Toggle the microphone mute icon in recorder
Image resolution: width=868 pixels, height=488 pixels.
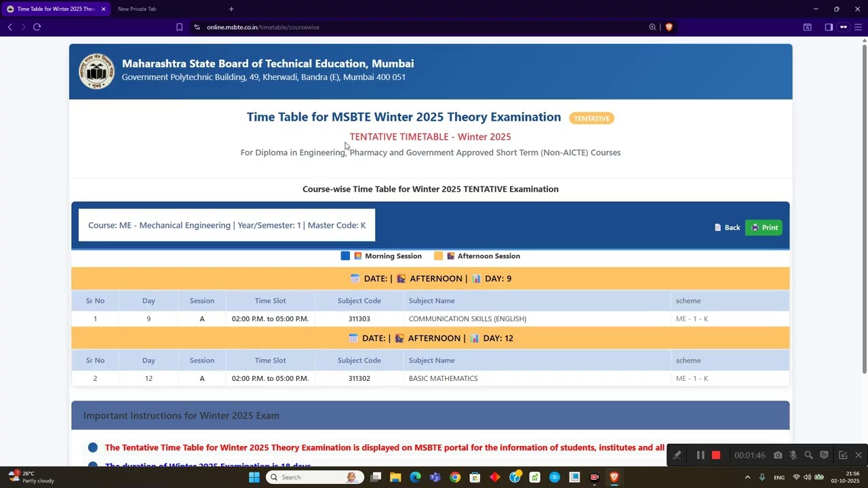pos(793,455)
